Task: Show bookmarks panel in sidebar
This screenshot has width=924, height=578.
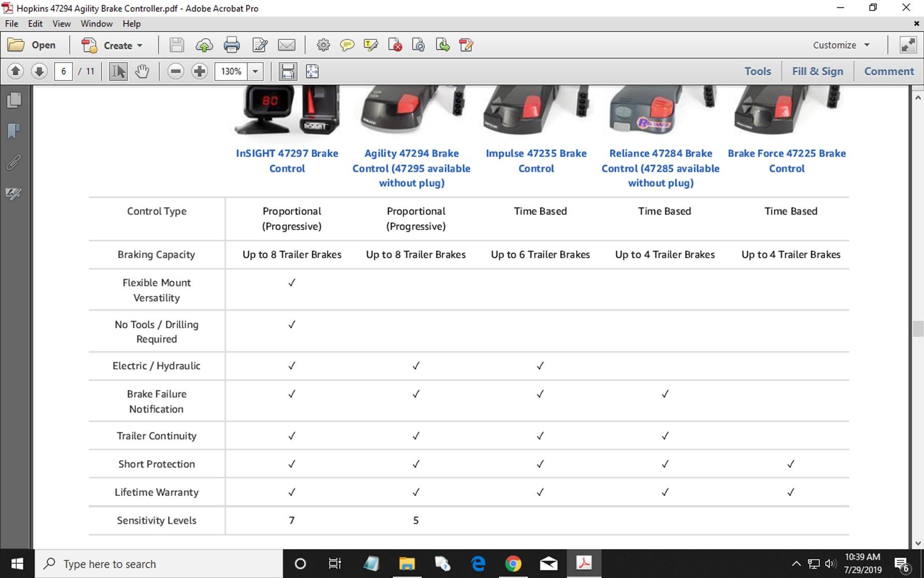Action: (x=14, y=131)
